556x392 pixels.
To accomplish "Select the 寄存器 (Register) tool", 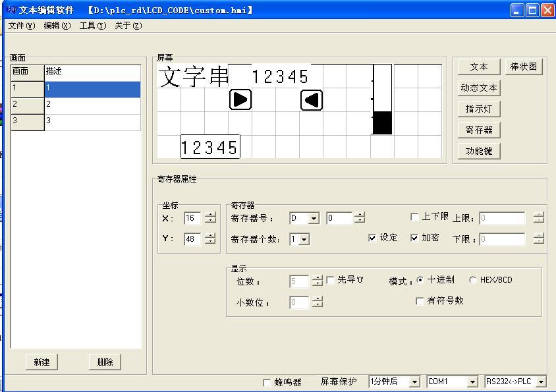I will (x=478, y=130).
